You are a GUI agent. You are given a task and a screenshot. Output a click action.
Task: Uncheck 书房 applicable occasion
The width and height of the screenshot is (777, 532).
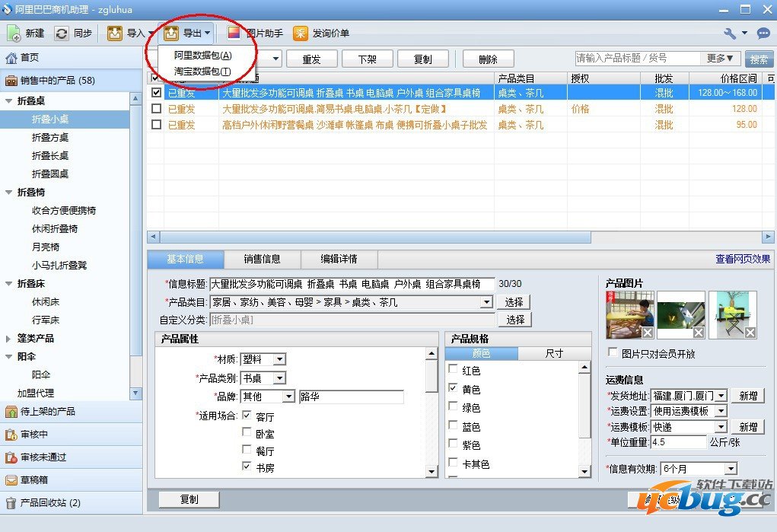pos(247,467)
